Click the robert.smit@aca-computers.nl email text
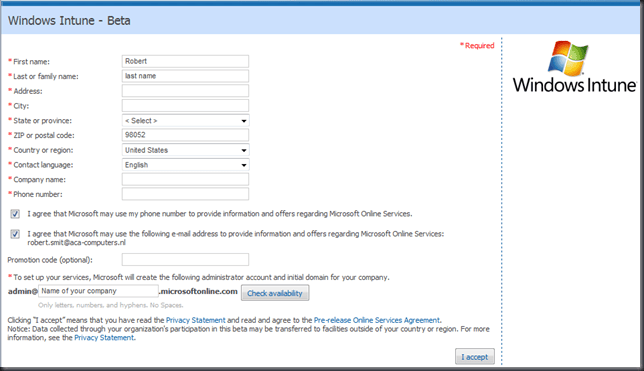The image size is (644, 371). (x=76, y=242)
